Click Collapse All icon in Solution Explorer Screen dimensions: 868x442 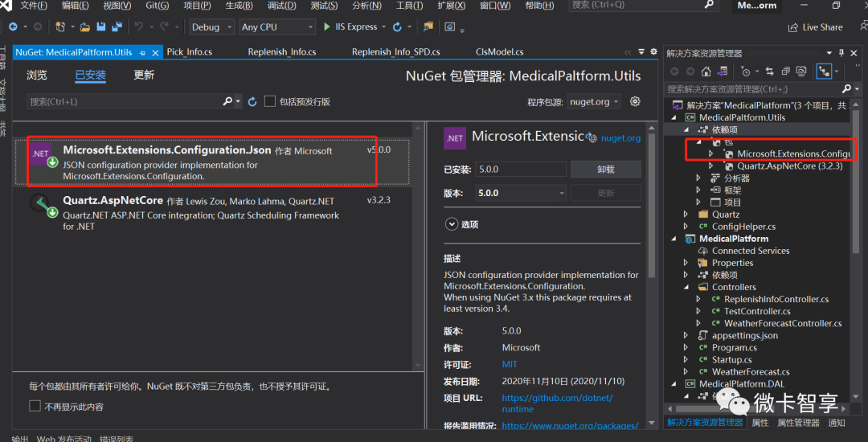pos(785,72)
